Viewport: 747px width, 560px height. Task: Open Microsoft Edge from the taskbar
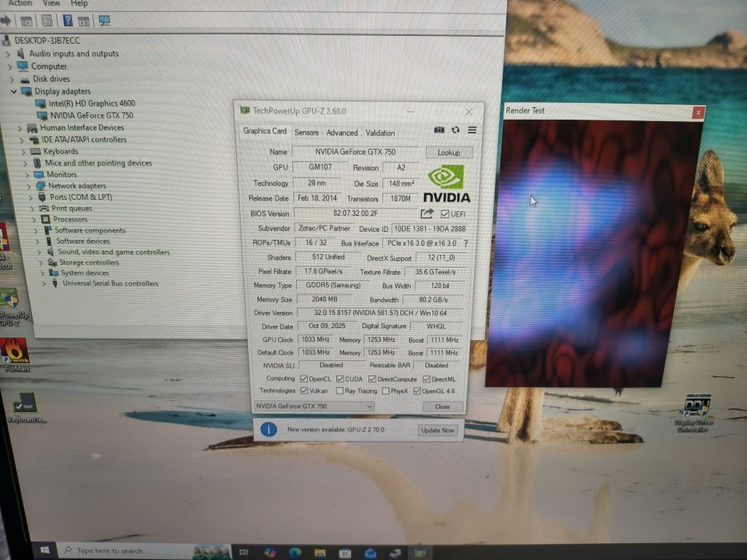coord(295,552)
